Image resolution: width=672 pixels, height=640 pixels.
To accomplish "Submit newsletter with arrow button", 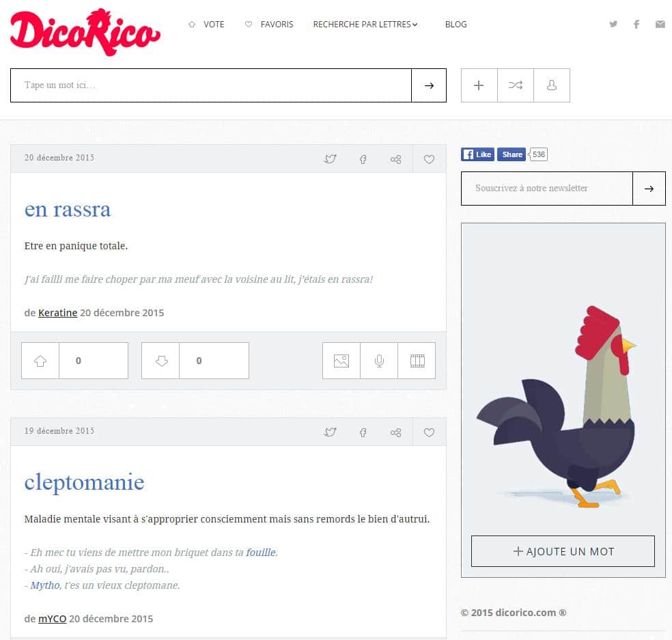I will pos(649,189).
